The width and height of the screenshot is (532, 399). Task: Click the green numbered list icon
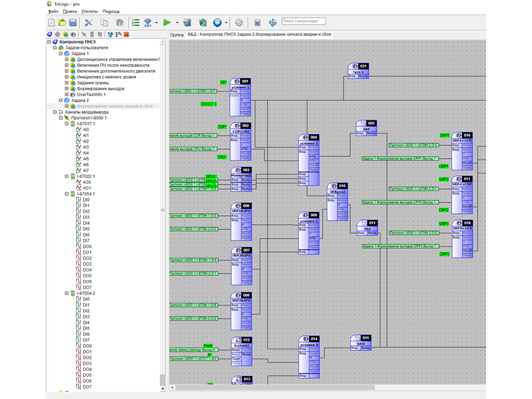pyautogui.click(x=135, y=23)
